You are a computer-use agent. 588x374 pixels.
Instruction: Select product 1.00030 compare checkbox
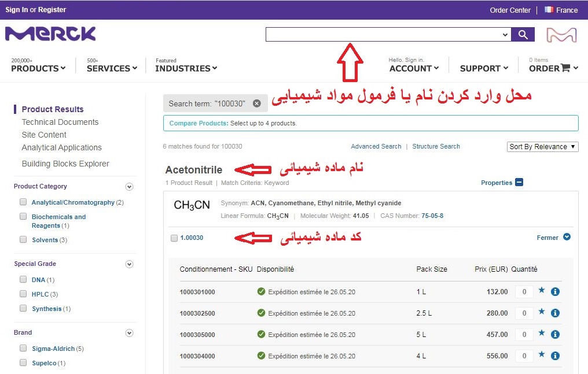174,238
